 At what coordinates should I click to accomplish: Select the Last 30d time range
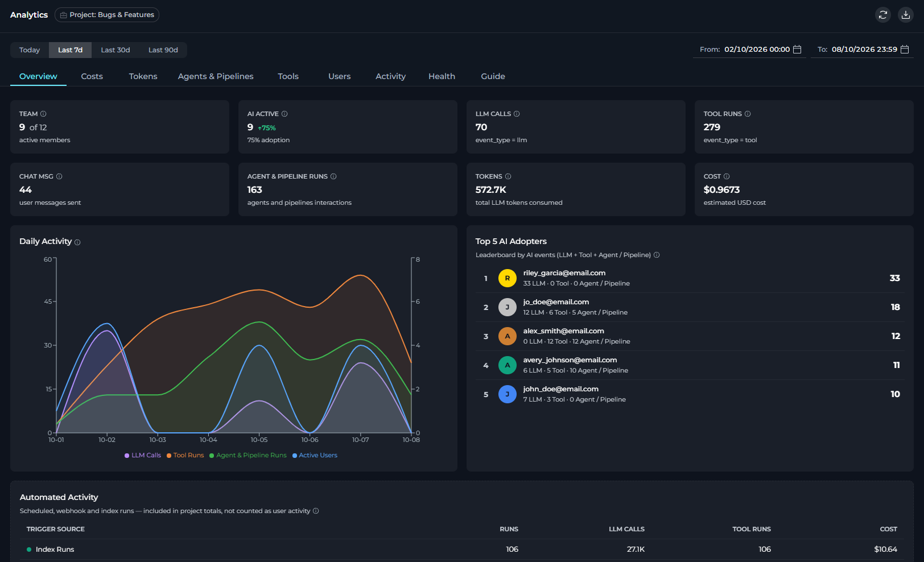115,50
